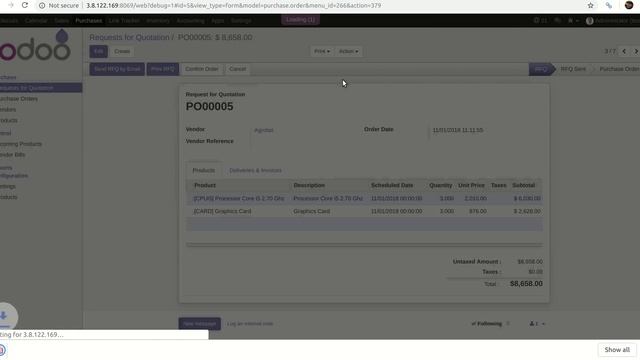The width and height of the screenshot is (640, 360).
Task: Click Show all in the downloads bar
Action: click(x=617, y=350)
